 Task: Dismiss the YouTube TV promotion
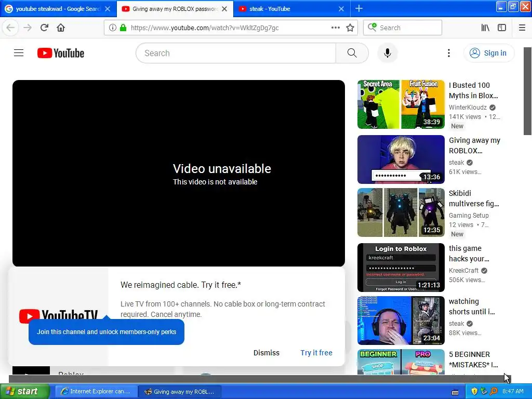coord(267,353)
